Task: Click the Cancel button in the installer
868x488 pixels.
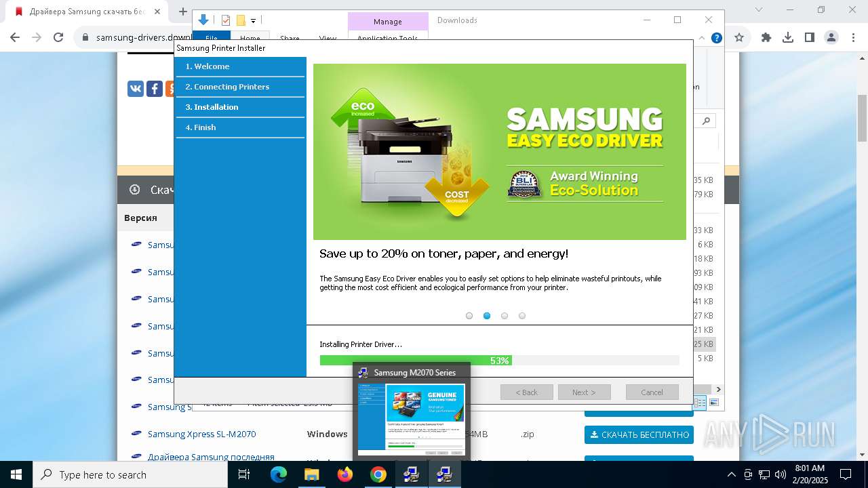Action: (x=652, y=392)
